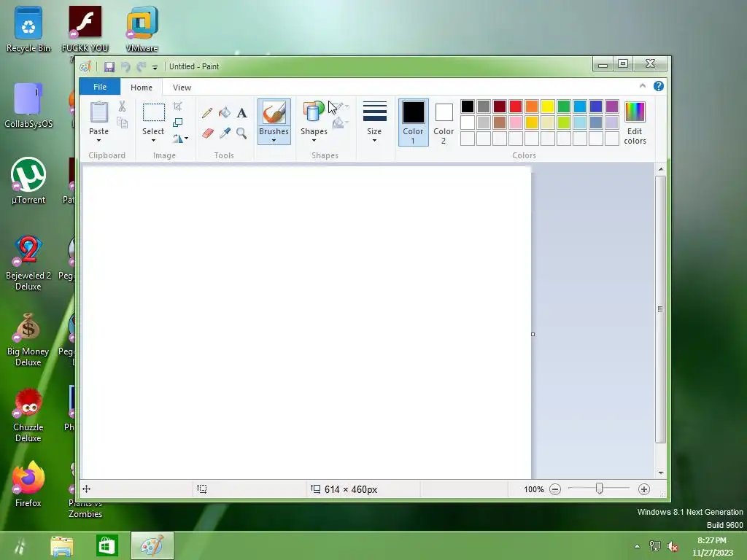Open the Store app from the taskbar
This screenshot has height=560, width=747.
(x=107, y=545)
